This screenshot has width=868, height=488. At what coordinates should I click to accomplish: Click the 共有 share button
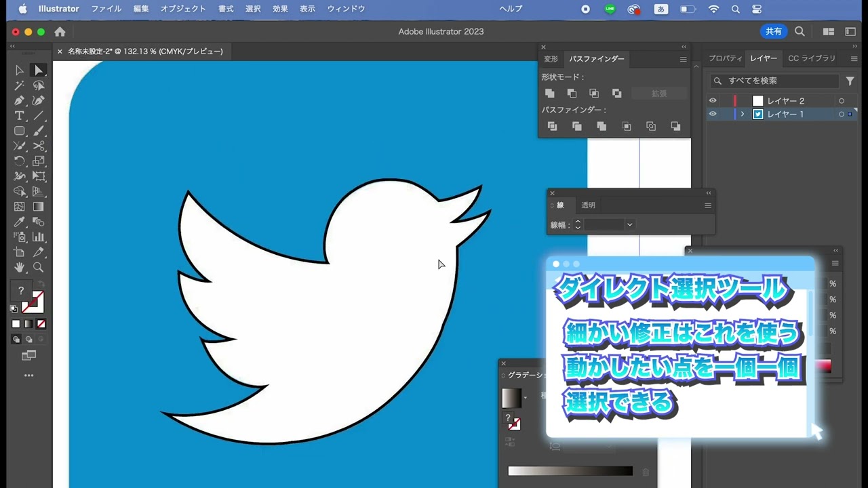[x=774, y=32]
